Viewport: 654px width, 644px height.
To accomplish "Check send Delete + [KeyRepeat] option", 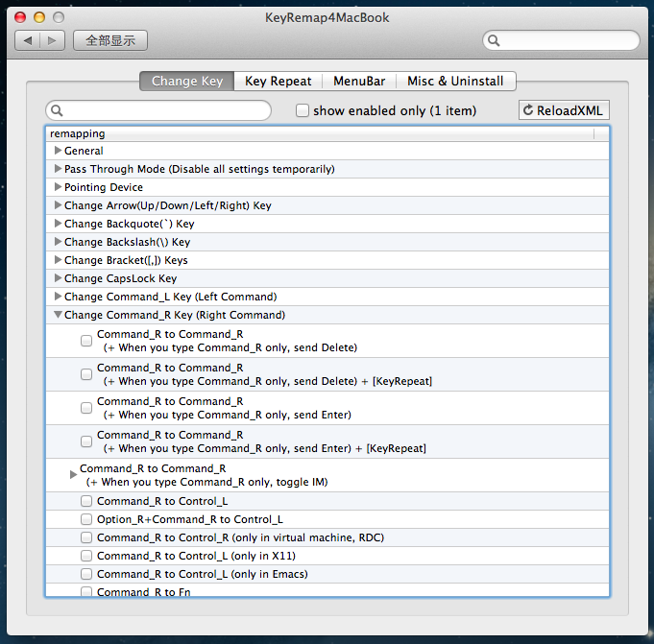I will click(86, 374).
